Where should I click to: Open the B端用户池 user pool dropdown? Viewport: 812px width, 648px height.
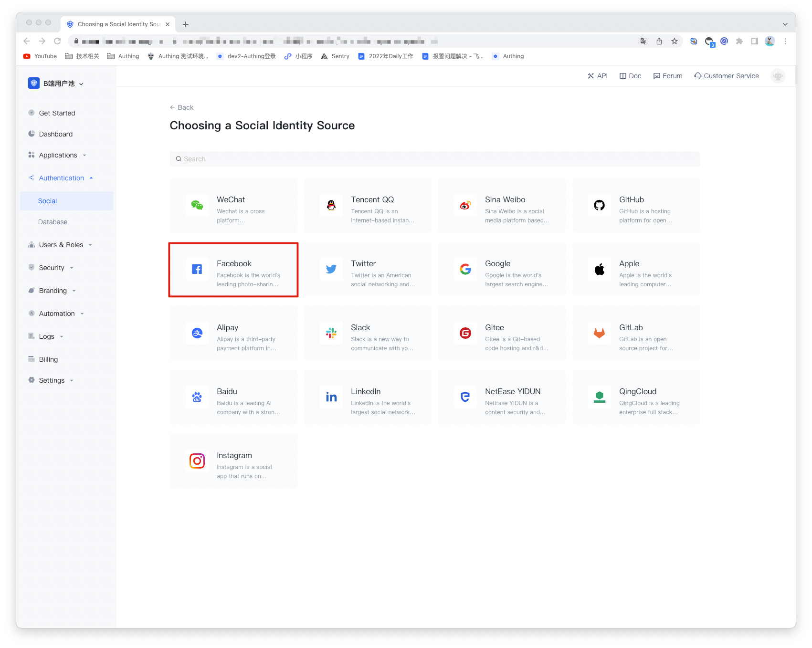coord(56,84)
